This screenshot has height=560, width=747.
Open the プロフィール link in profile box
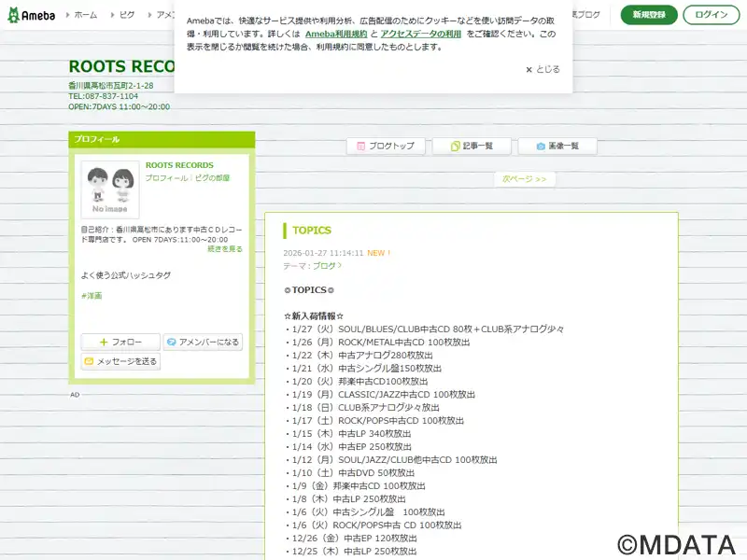pyautogui.click(x=167, y=177)
